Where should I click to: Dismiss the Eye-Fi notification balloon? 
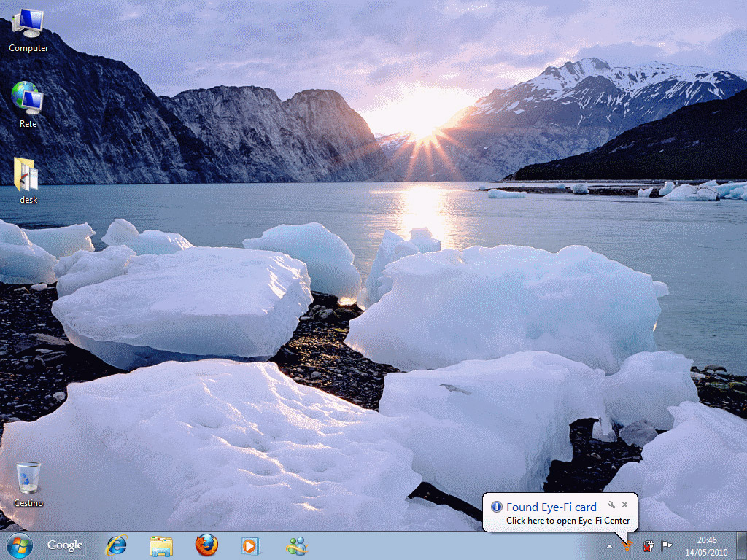point(624,505)
